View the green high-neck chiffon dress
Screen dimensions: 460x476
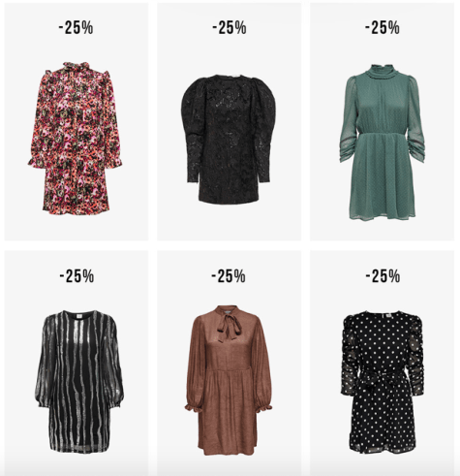383,143
